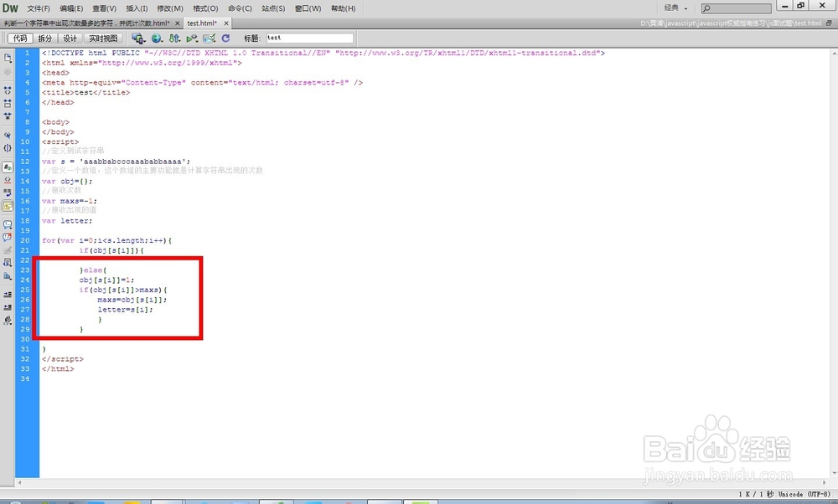
Task: Open the 经典 workspace switcher dropdown
Action: 675,8
